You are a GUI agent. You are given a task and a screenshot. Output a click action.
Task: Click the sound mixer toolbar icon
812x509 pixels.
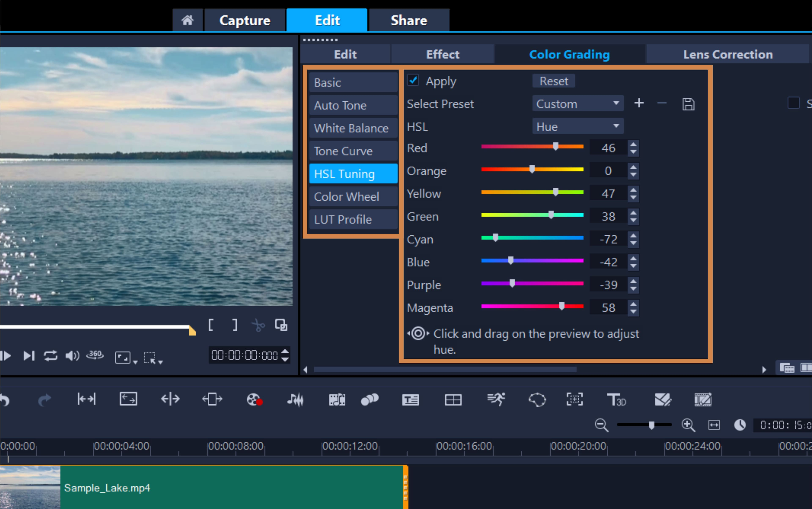click(295, 400)
